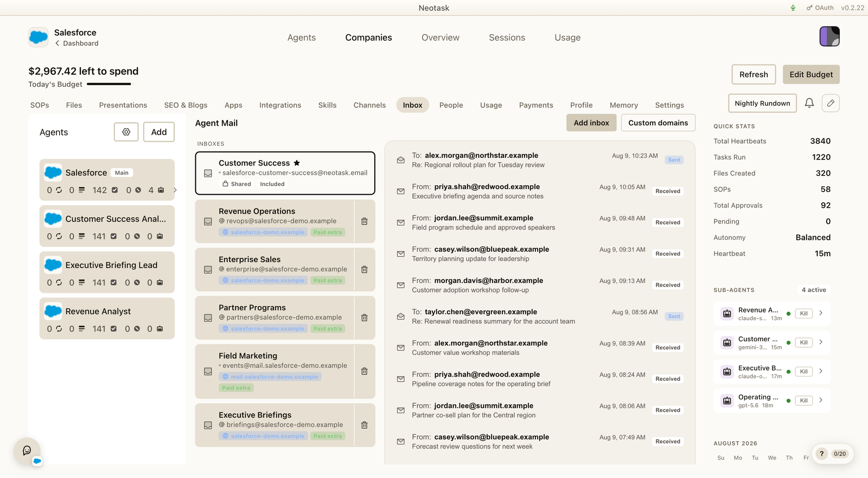868x478 pixels.
Task: Click the Add inbox button
Action: (591, 123)
